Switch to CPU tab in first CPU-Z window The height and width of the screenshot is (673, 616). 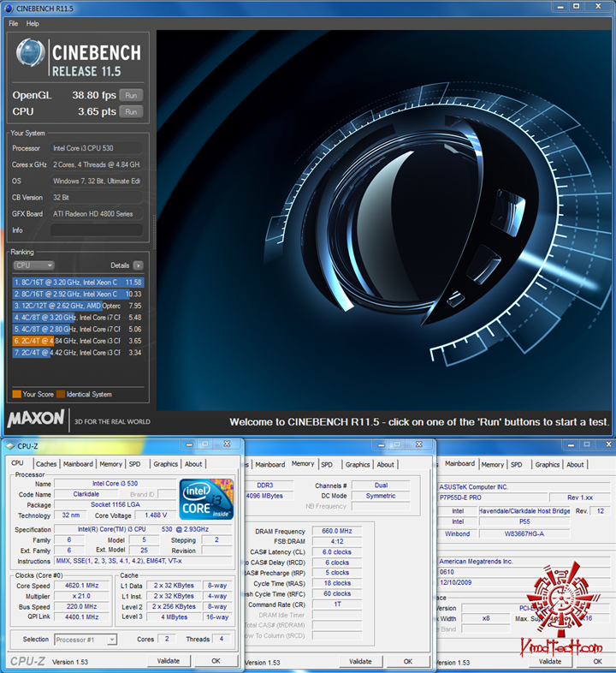18,463
